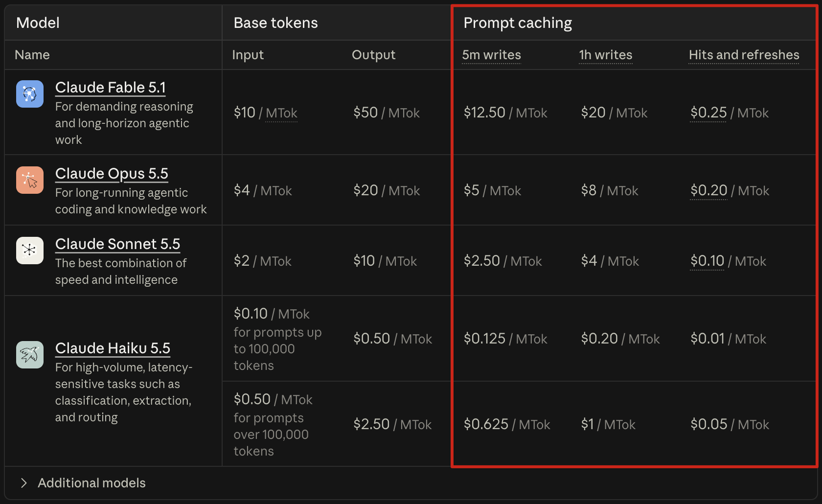
Task: Click the $20 / MTok output price for Opus
Action: coord(387,191)
